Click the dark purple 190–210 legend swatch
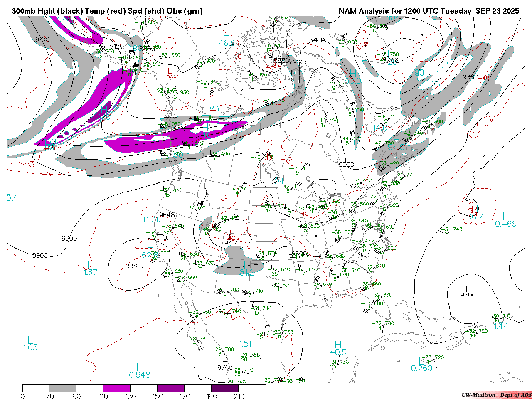The image size is (532, 399). (x=225, y=388)
